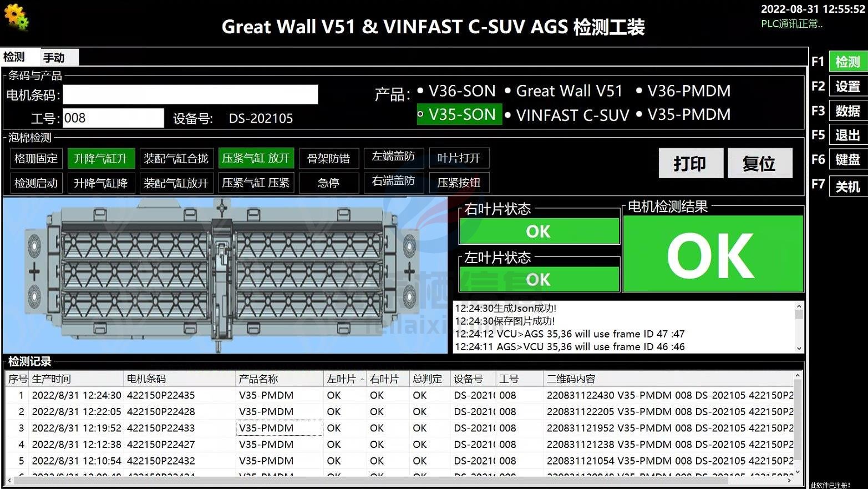Select record with barcode 422150P22433
The image size is (868, 489).
pos(399,428)
